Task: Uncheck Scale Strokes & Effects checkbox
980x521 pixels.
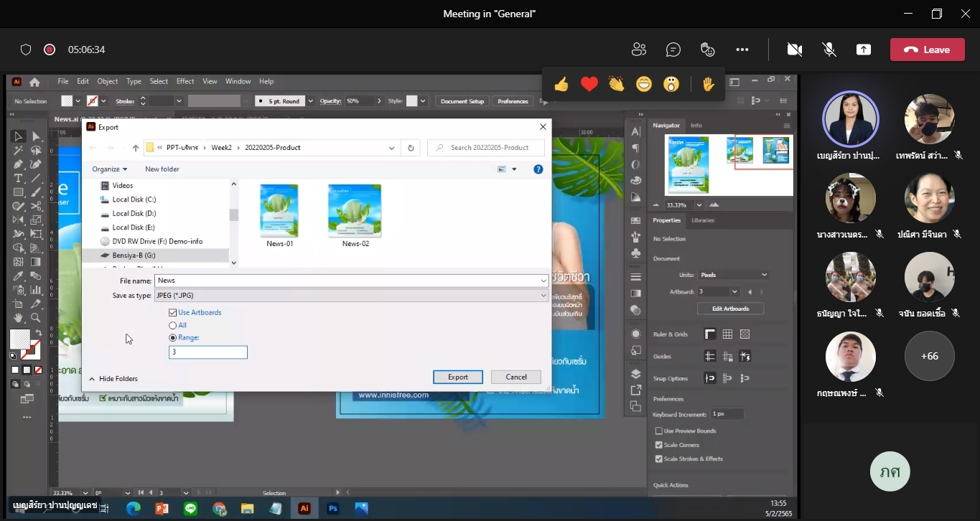Action: (x=658, y=459)
